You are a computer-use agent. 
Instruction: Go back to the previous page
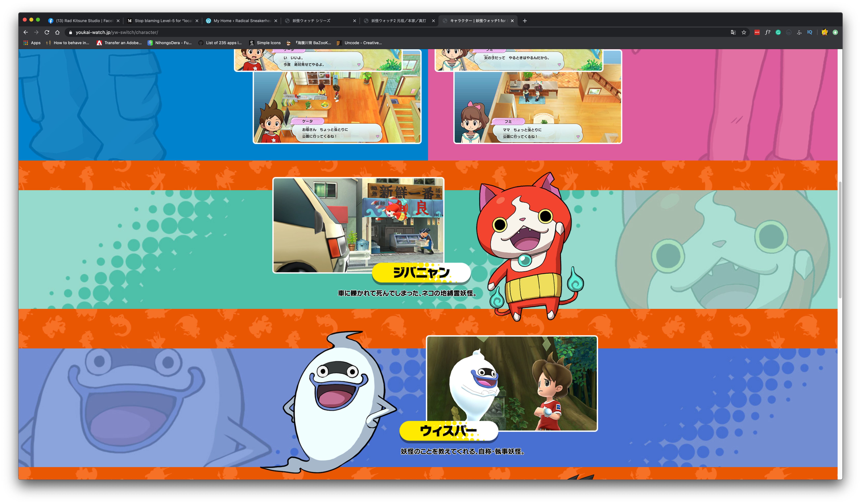(26, 32)
